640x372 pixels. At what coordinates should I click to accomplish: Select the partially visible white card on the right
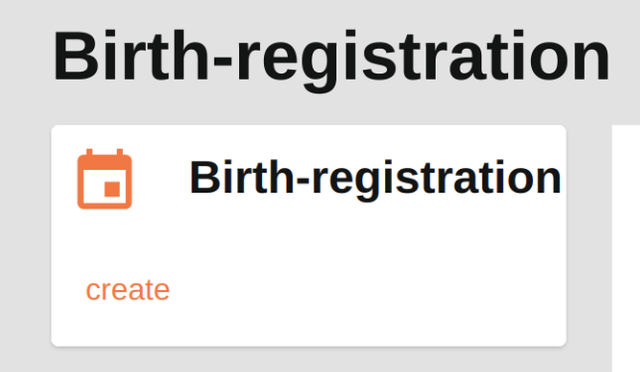(626, 248)
